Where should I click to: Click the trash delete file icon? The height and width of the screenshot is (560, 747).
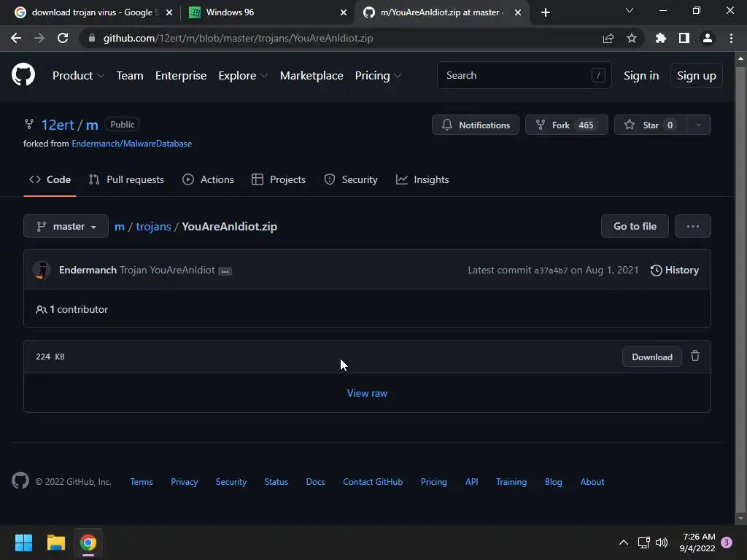695,356
